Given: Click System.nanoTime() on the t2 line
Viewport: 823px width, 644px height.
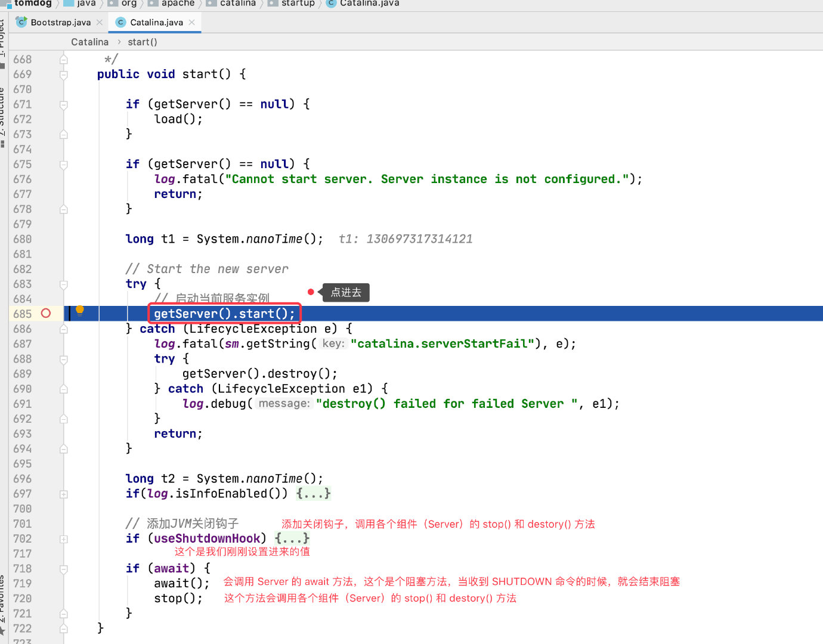Looking at the screenshot, I should [260, 479].
